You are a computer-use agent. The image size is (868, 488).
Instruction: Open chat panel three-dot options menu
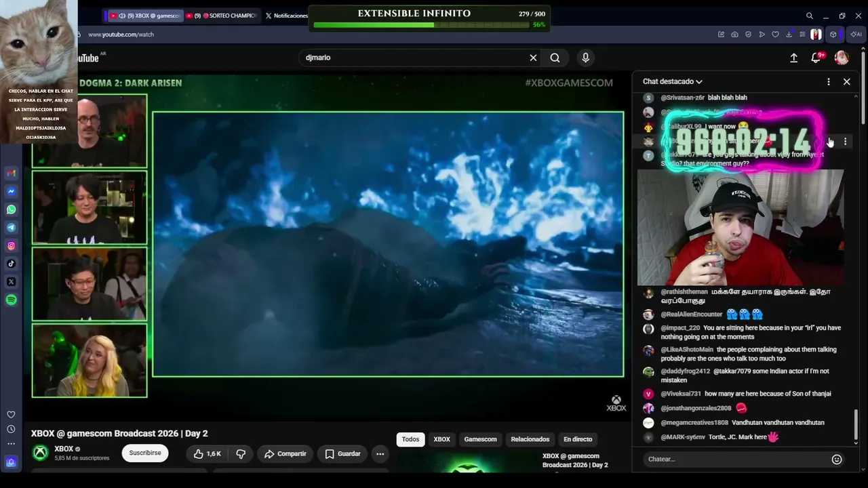[828, 81]
